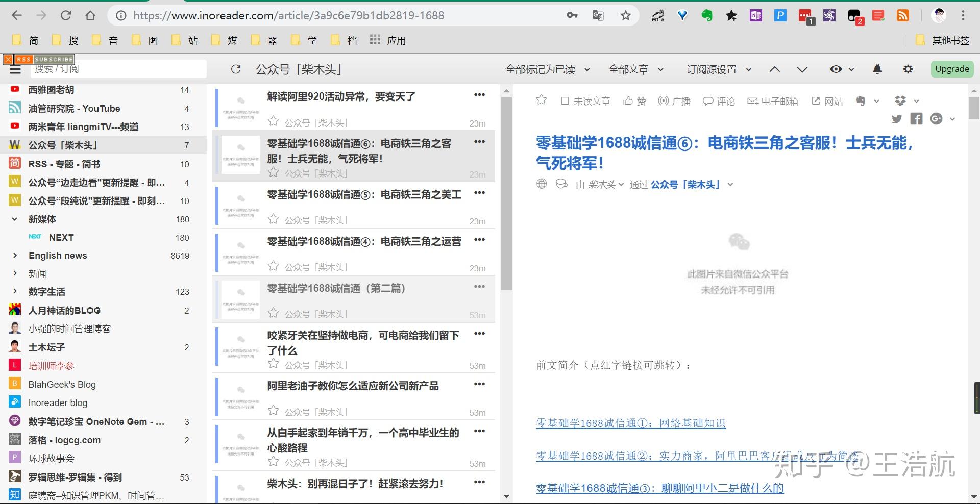Click the article content scrollbar
980x504 pixels.
click(974, 108)
